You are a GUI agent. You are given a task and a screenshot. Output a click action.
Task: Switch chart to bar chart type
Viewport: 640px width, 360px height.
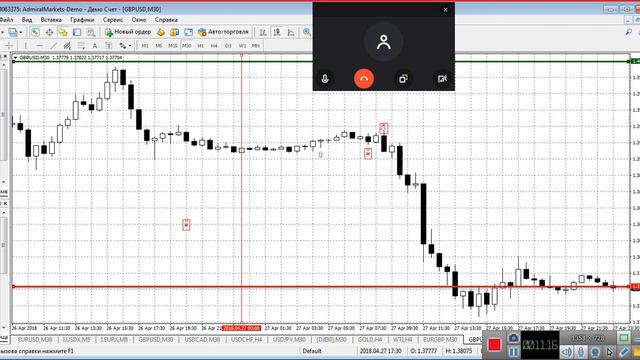pyautogui.click(x=263, y=32)
